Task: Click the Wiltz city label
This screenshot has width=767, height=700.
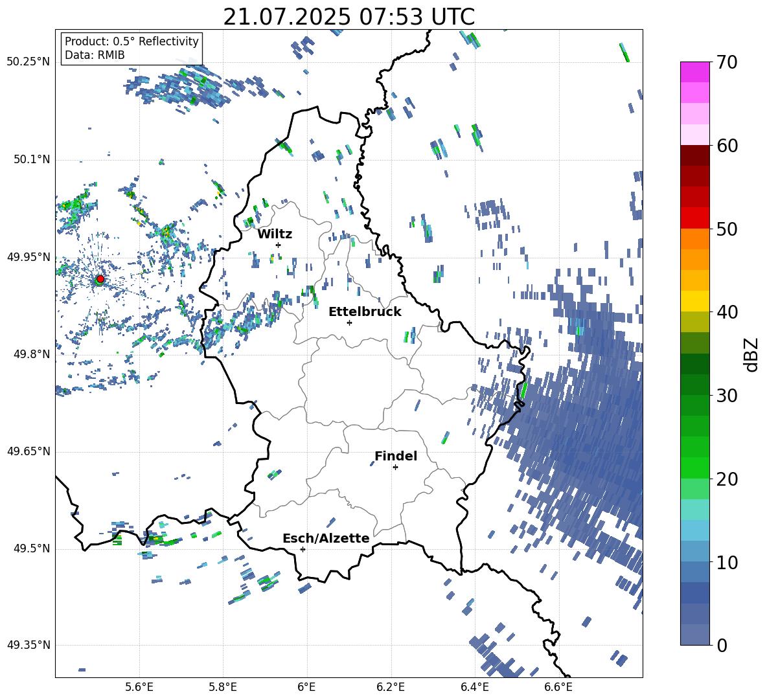Action: click(275, 234)
